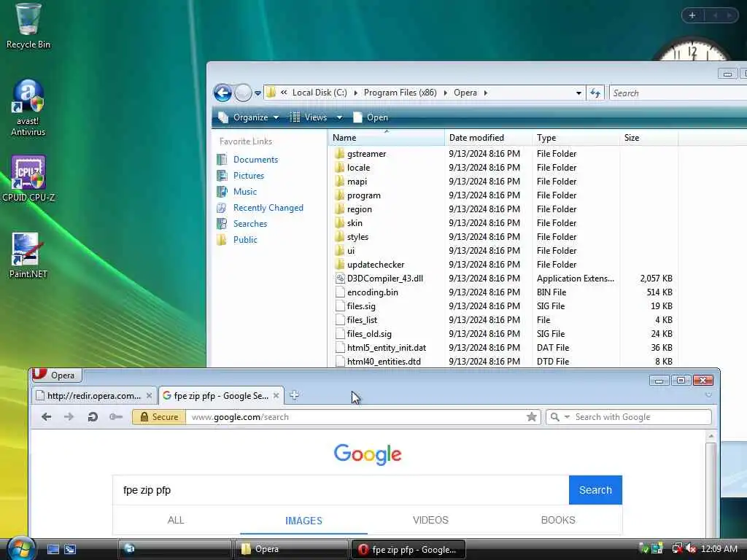Select encoding.bin file
The height and width of the screenshot is (560, 747).
point(373,292)
